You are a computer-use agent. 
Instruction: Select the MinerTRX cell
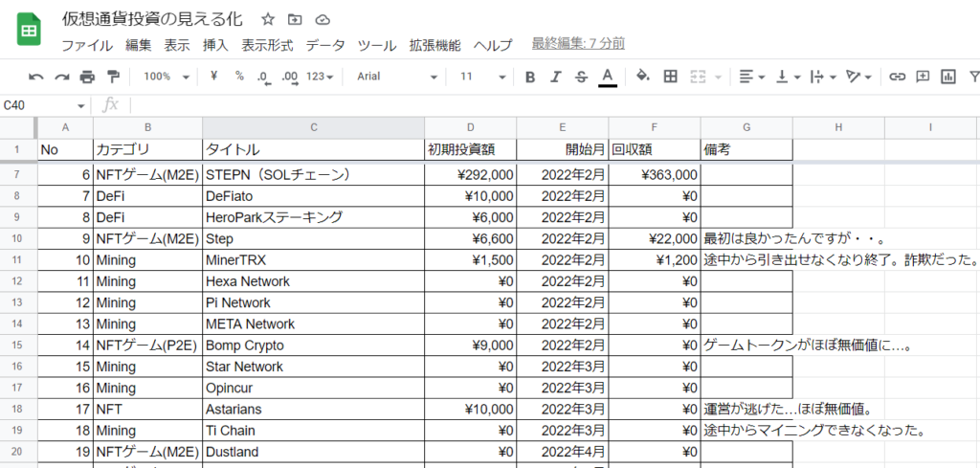point(314,260)
